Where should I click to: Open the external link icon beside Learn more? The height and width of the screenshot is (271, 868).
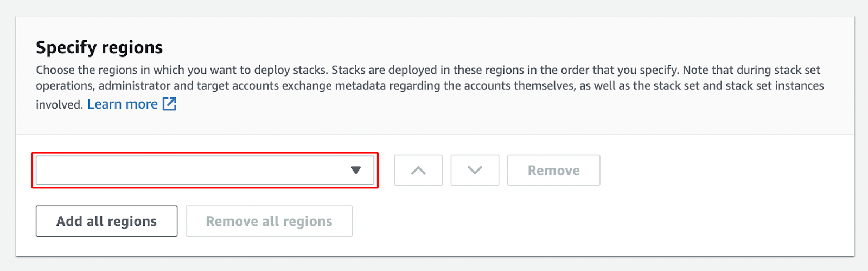tap(170, 104)
